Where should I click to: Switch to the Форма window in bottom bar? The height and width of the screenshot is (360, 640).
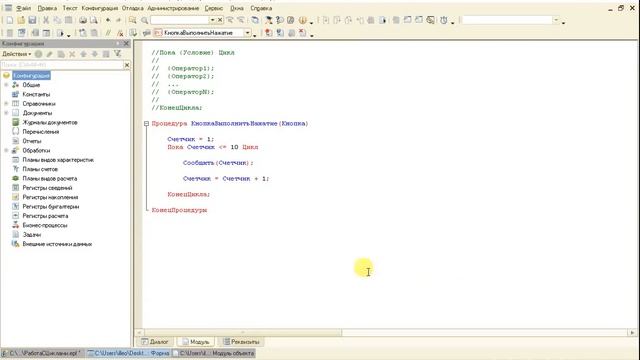coord(128,353)
